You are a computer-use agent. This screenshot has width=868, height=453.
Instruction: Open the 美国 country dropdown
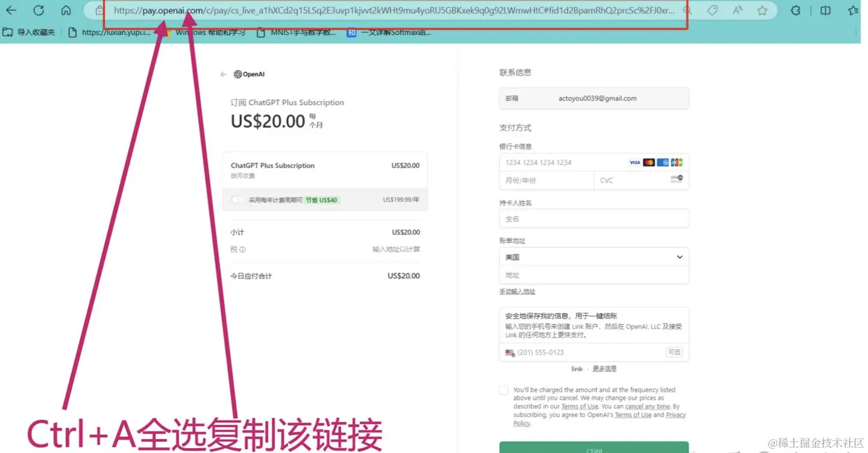coord(594,257)
